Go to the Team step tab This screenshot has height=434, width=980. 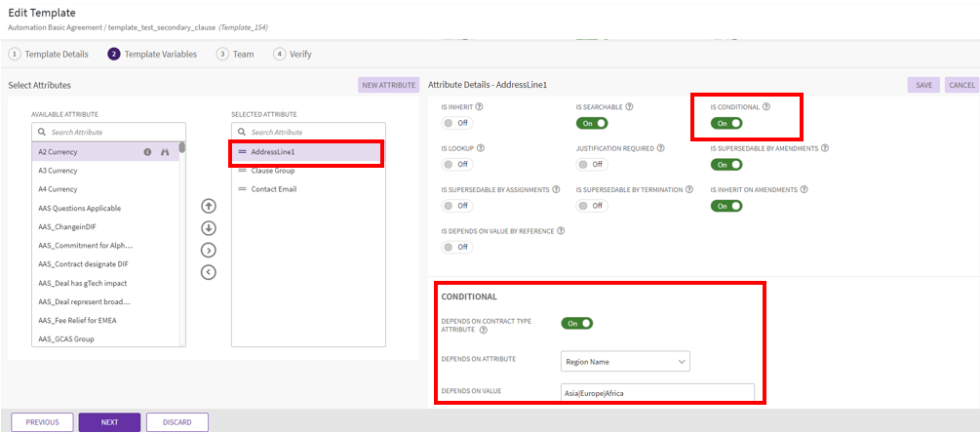(235, 55)
